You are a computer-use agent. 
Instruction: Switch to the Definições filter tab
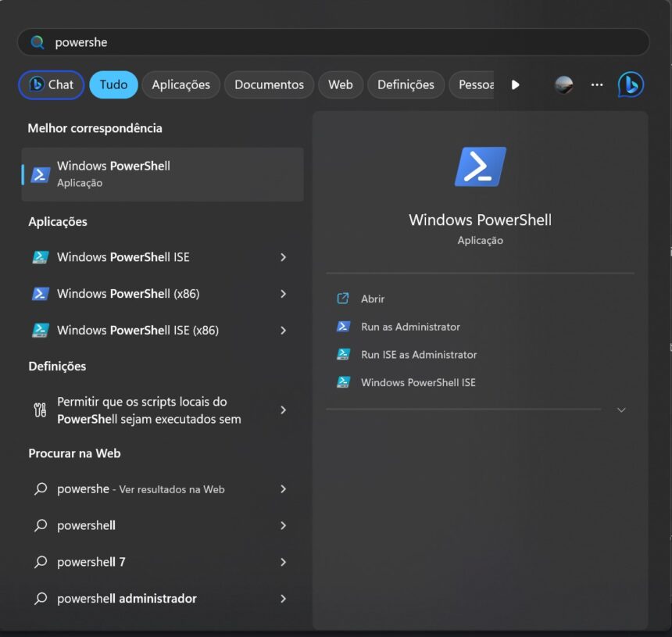pos(406,84)
